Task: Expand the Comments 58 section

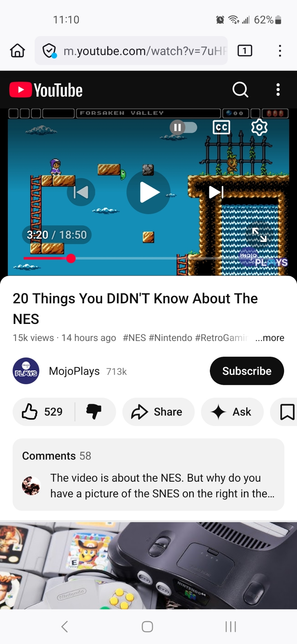Action: (x=148, y=474)
